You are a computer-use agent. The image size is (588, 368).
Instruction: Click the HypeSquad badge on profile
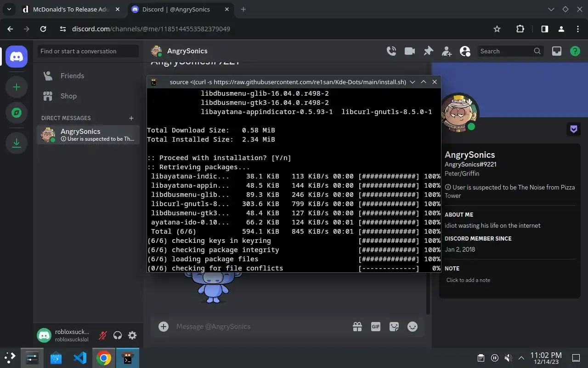pyautogui.click(x=574, y=129)
